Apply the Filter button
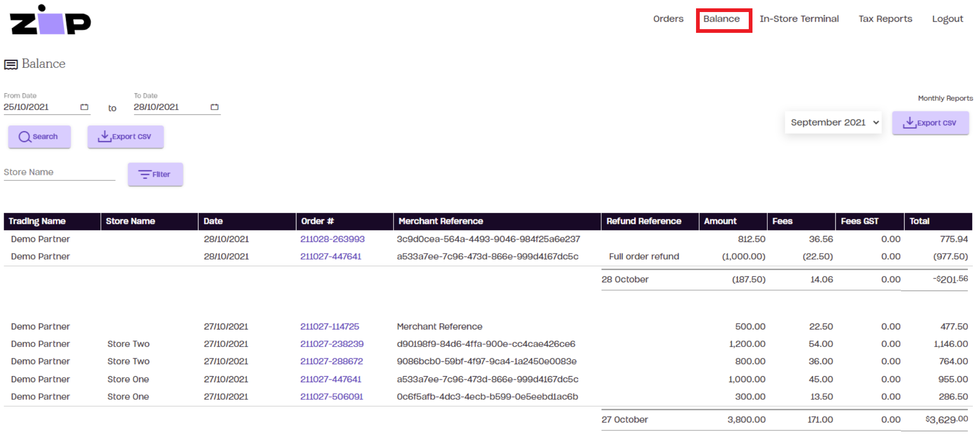Viewport: 980px width, 440px height. (x=155, y=174)
